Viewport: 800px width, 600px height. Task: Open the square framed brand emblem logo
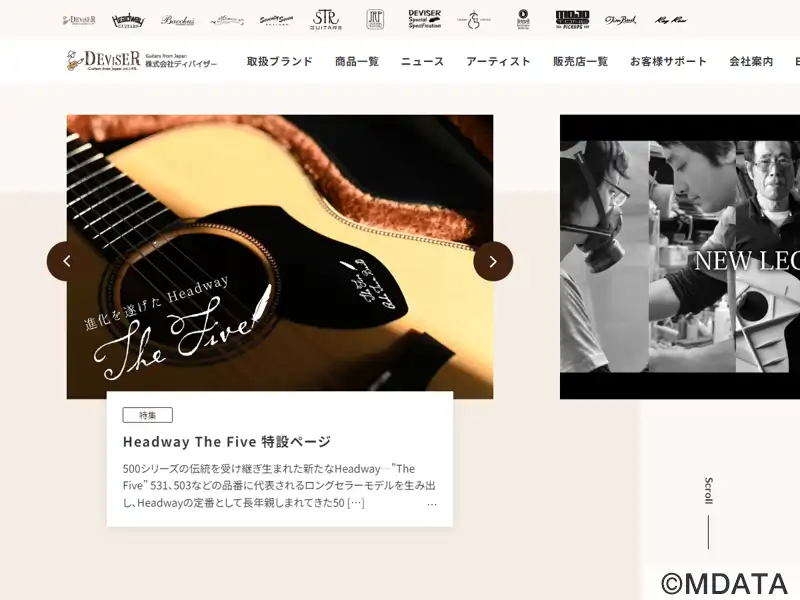[375, 20]
